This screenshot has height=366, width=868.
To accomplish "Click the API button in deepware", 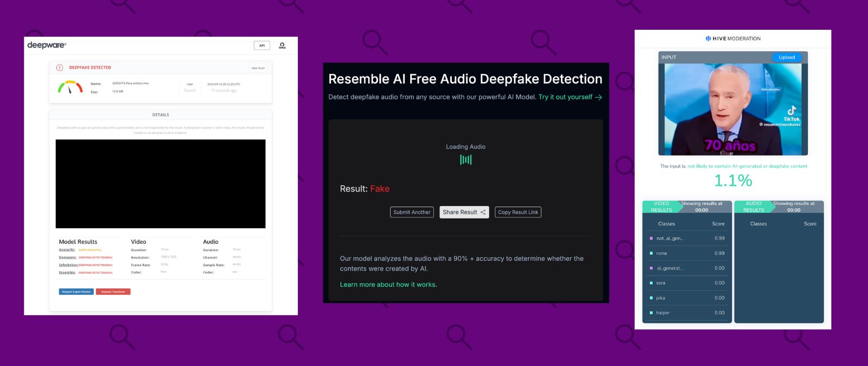I will click(262, 46).
